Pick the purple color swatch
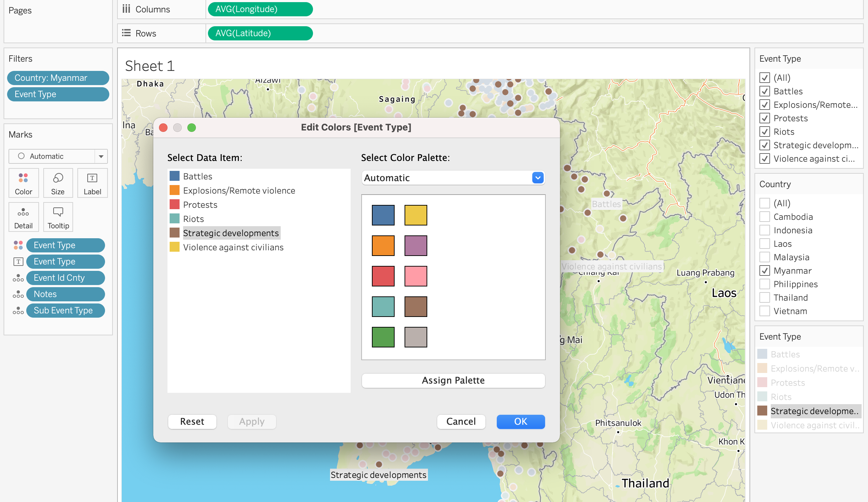The width and height of the screenshot is (868, 502). pyautogui.click(x=416, y=246)
